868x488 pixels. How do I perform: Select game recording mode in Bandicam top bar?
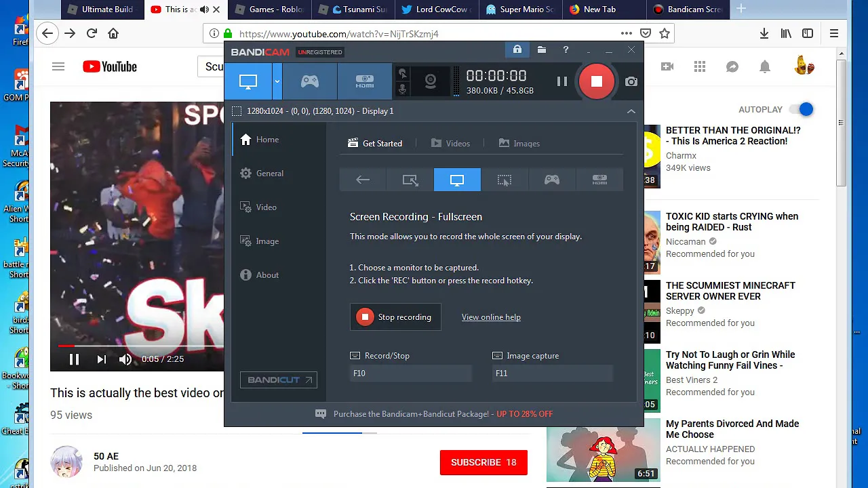(310, 81)
